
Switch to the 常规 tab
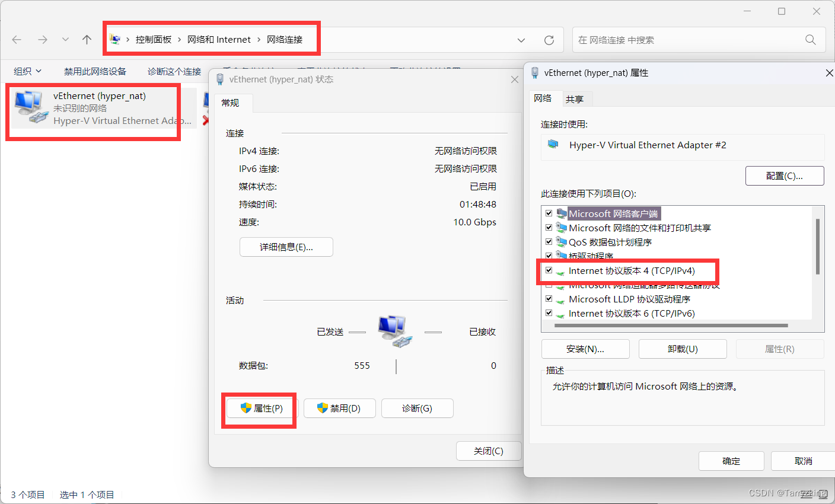tap(230, 103)
